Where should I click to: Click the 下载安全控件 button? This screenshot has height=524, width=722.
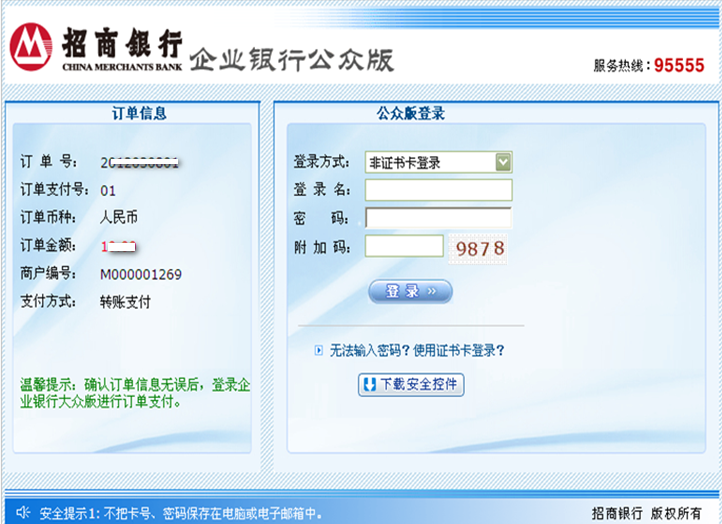[x=411, y=385]
